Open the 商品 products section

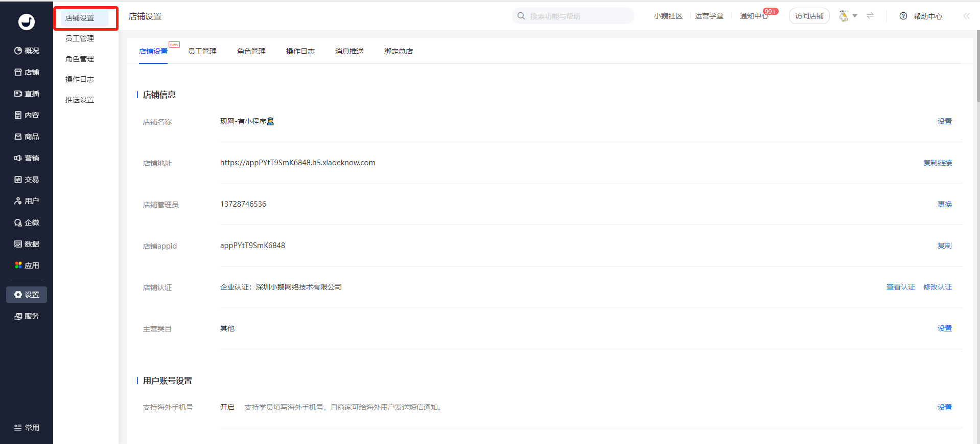27,137
